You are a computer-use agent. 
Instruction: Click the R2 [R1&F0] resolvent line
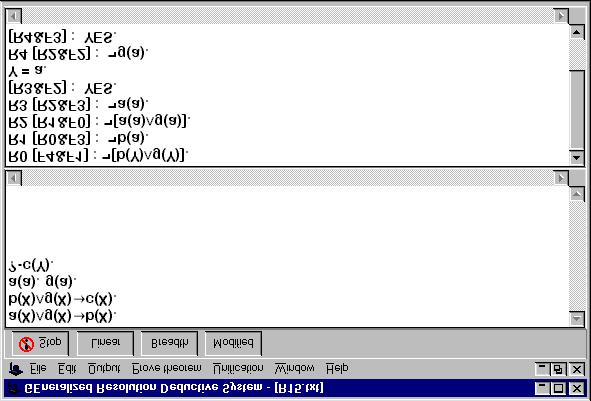[x=99, y=122]
